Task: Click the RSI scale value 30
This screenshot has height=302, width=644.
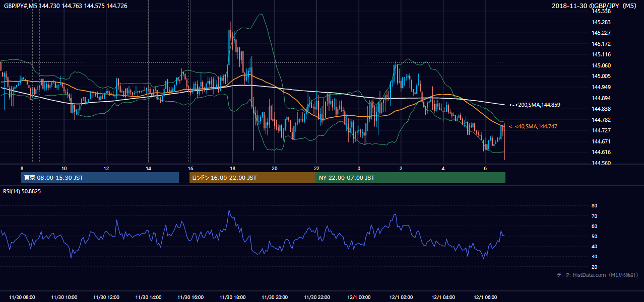Action: tap(594, 257)
